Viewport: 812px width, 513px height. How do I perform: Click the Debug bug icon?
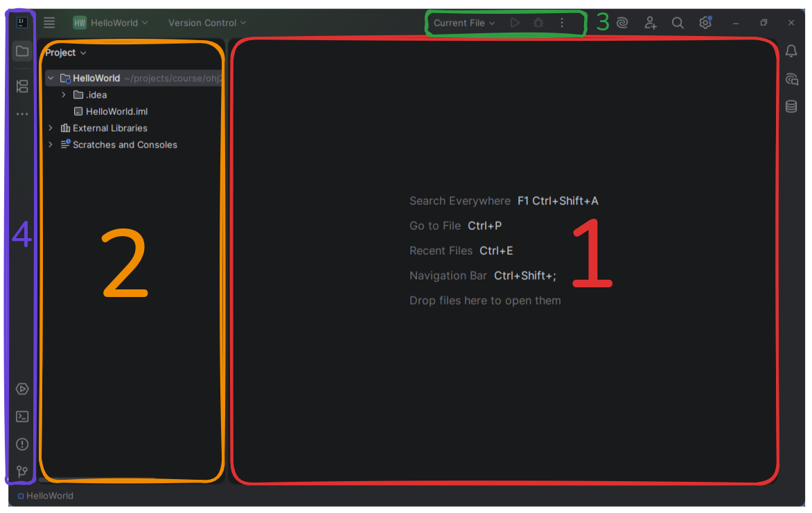point(538,23)
